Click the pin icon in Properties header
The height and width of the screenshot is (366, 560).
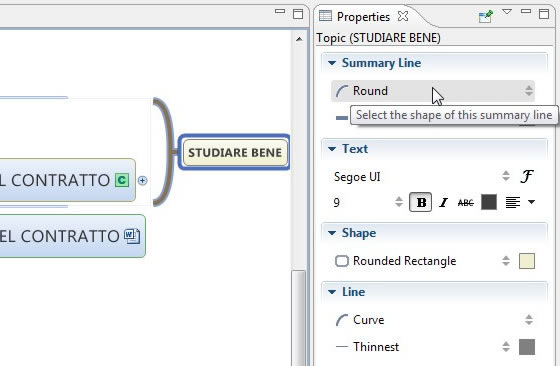(x=485, y=16)
